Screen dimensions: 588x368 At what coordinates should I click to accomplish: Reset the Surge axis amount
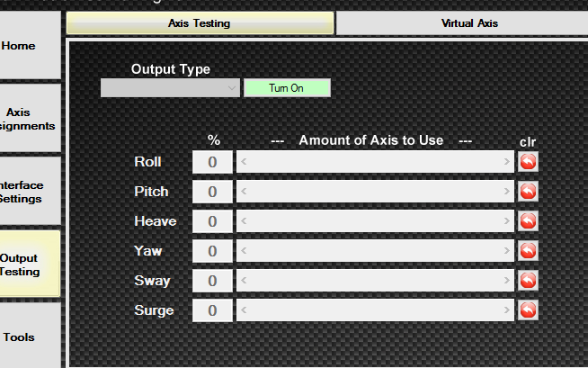(529, 310)
